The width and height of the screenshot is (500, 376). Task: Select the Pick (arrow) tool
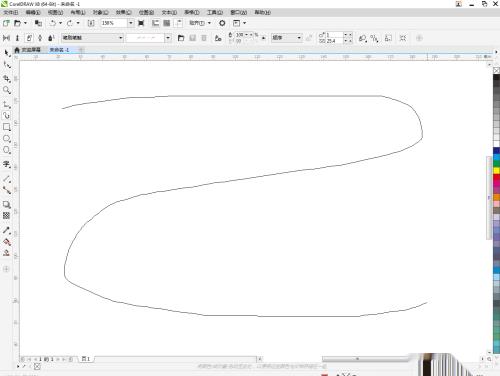click(x=7, y=53)
